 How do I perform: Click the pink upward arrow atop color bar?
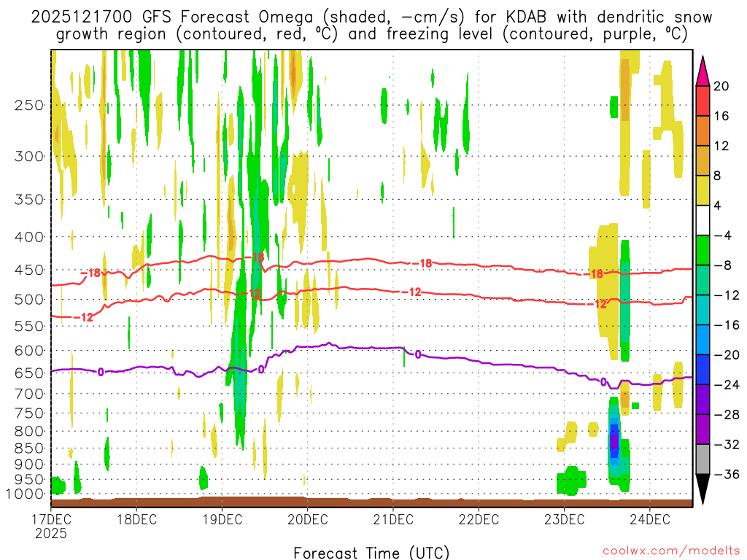(703, 71)
